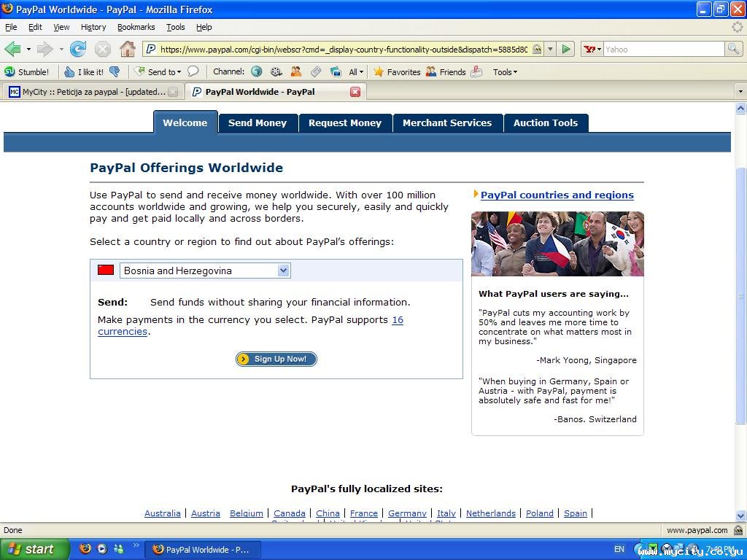Switch to the Merchant Services tab

(x=446, y=122)
